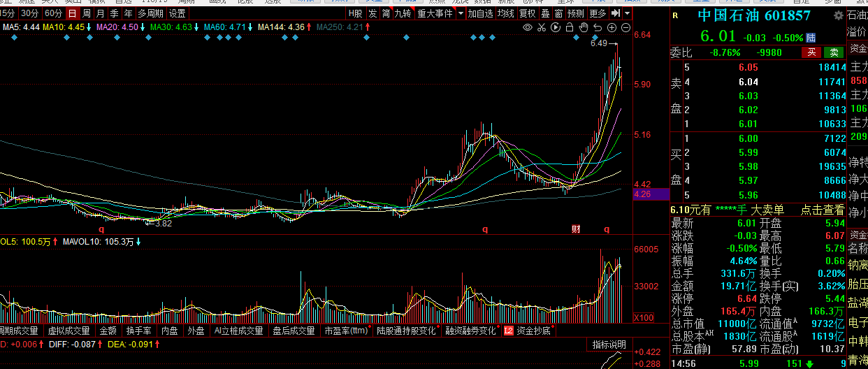
Task: Click the undo arrow icon in chart toolbar
Action: pyautogui.click(x=598, y=27)
